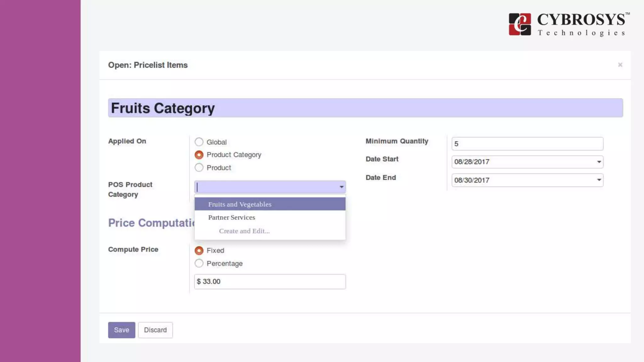Choose Create and Edit... option
The image size is (644, 362).
tap(244, 231)
